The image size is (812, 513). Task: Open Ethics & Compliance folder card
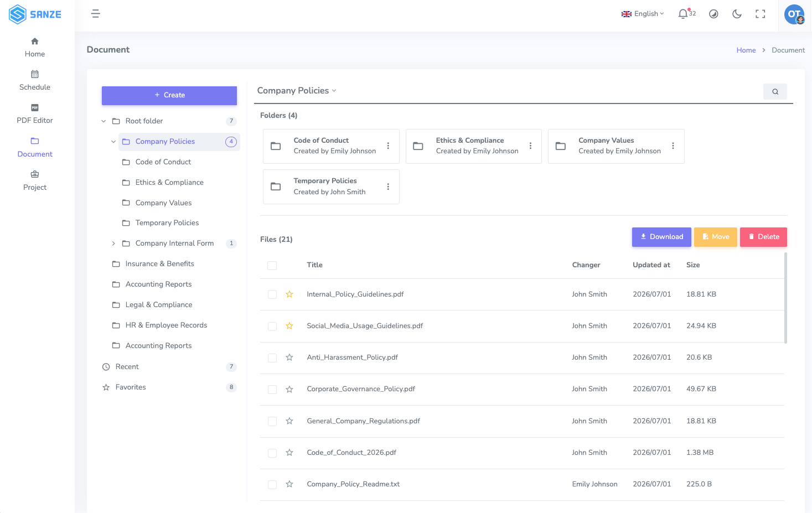tap(473, 146)
